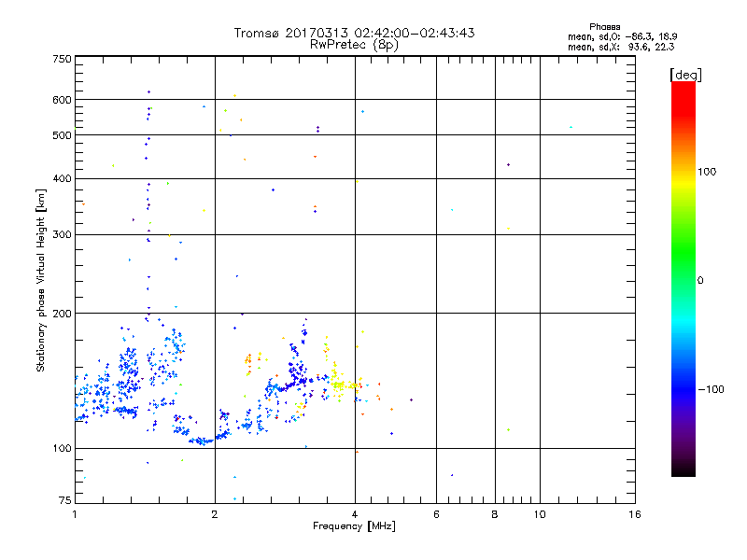Viewport: 747px width, 560px height.
Task: Click the x-axis tick label '1'
Action: click(75, 514)
